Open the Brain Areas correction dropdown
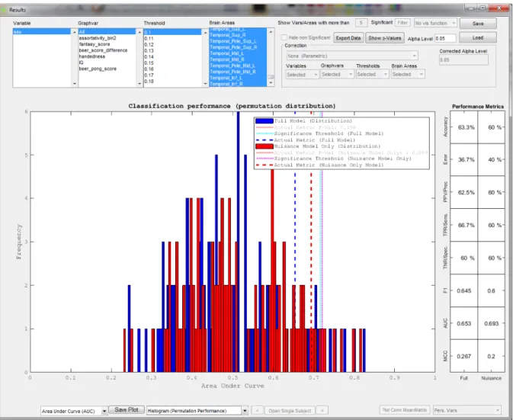The image size is (513, 420). click(408, 74)
